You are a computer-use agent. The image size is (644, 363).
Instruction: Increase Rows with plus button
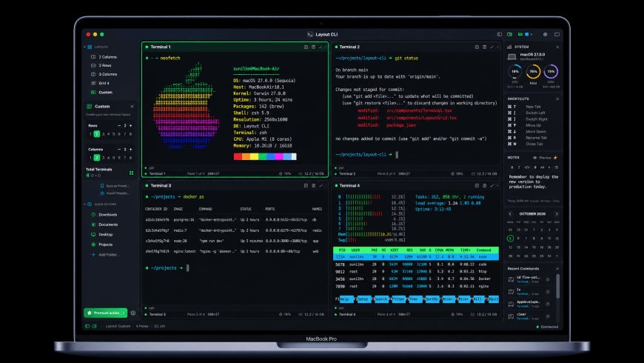[130, 126]
